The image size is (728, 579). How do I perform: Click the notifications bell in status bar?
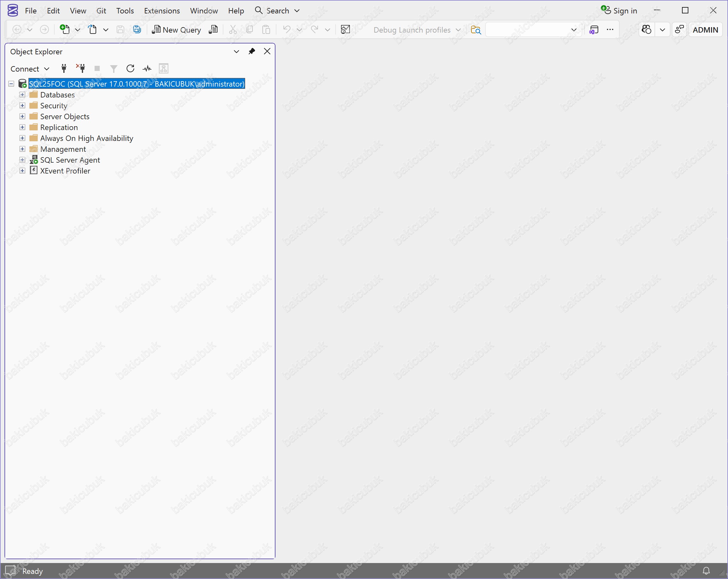(x=706, y=571)
